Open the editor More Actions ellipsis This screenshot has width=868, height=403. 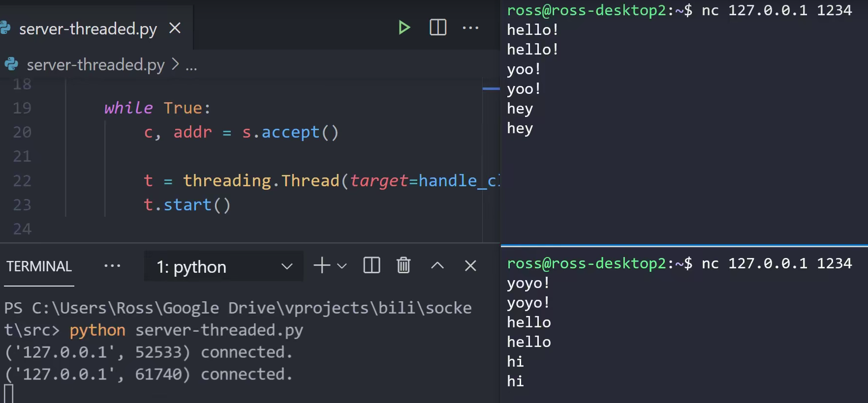(470, 28)
